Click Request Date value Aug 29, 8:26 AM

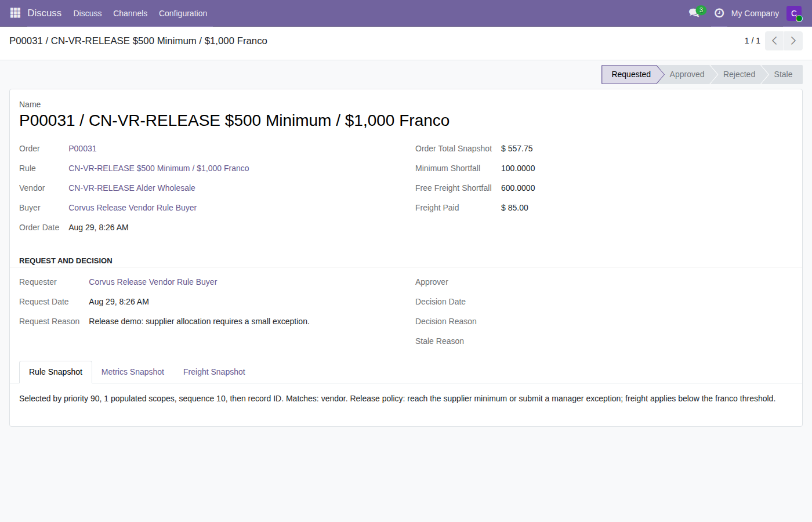tap(119, 302)
